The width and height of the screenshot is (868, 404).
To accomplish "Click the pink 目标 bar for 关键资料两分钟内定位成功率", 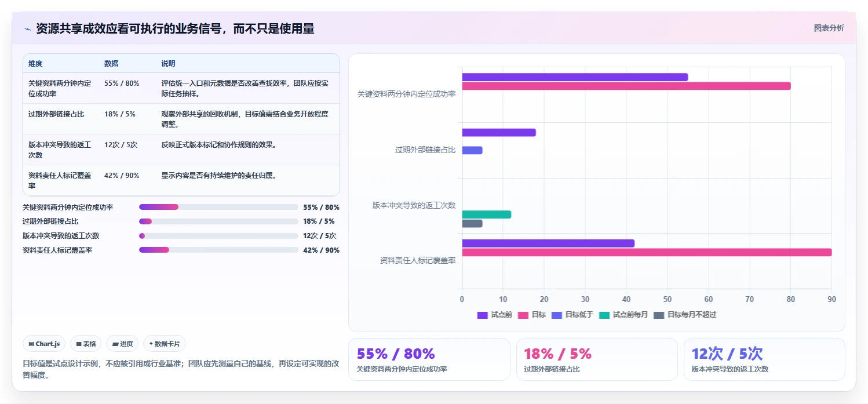I will [x=626, y=86].
